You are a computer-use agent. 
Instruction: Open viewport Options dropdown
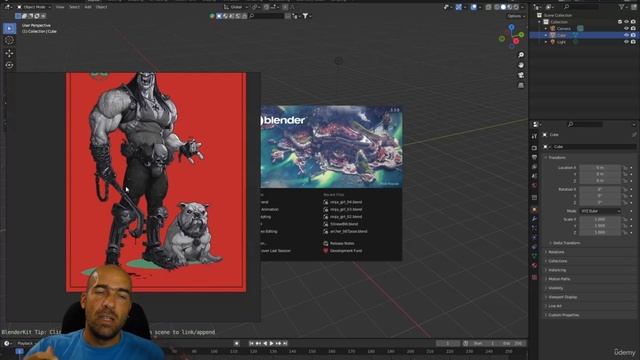point(516,16)
